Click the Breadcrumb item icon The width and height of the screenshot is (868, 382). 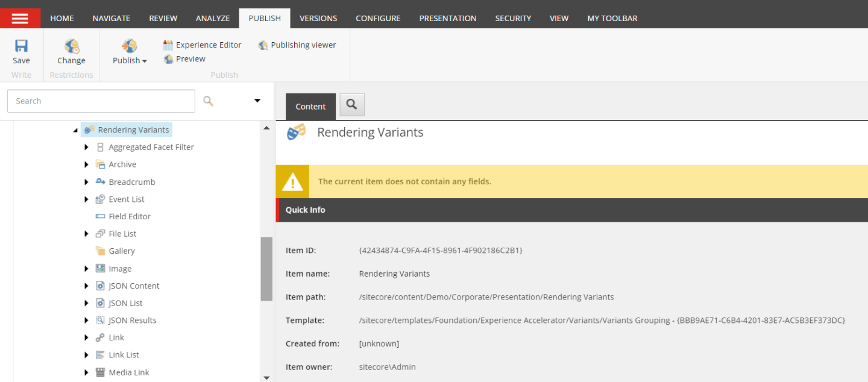(x=100, y=181)
